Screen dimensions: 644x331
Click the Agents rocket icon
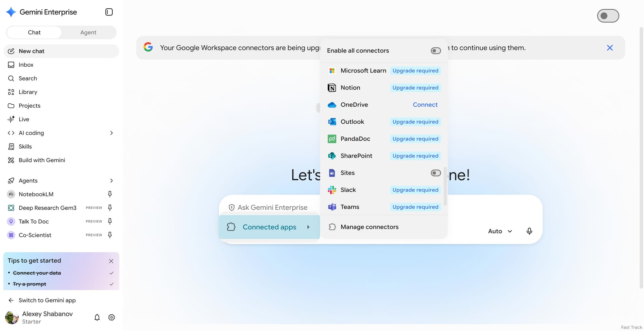(x=11, y=181)
